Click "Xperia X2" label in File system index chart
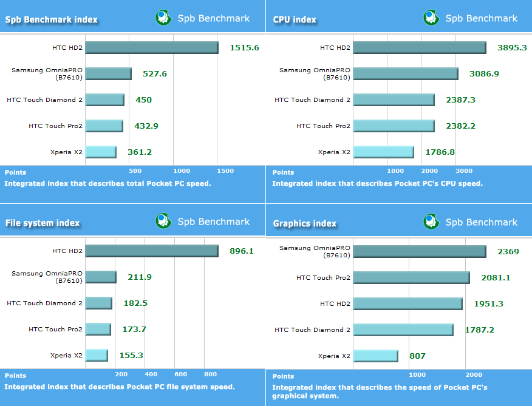Screen dimensions: 532x406 (x=67, y=356)
